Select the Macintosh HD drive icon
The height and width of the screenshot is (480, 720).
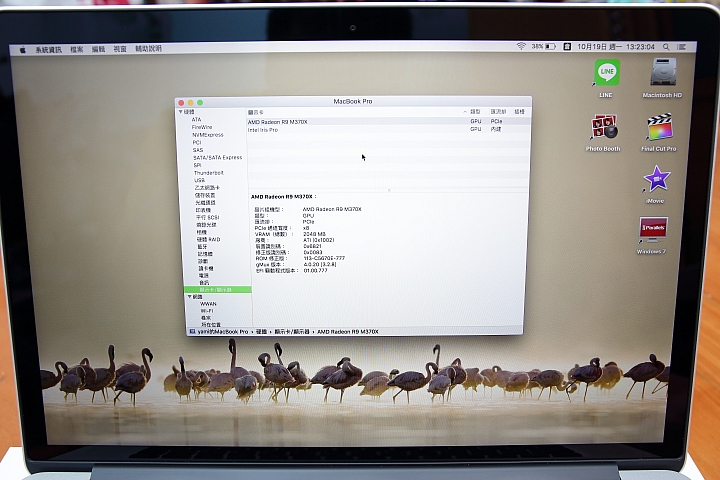663,72
